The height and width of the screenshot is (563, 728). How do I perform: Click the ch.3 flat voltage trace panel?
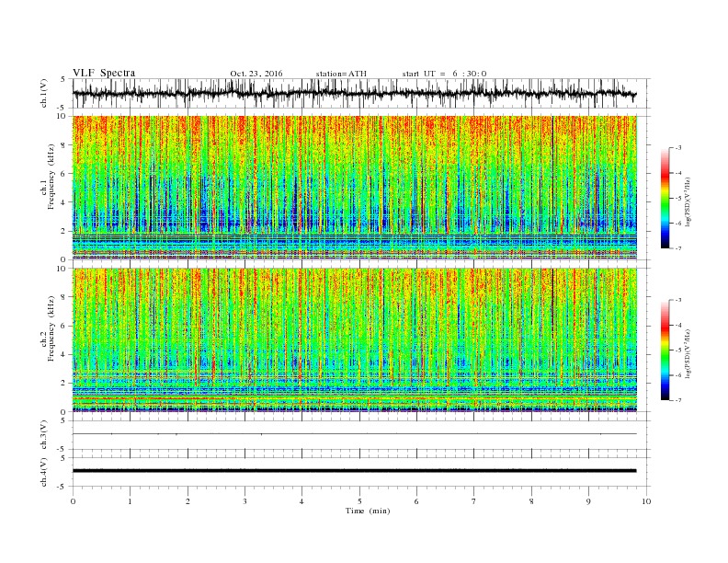click(360, 434)
